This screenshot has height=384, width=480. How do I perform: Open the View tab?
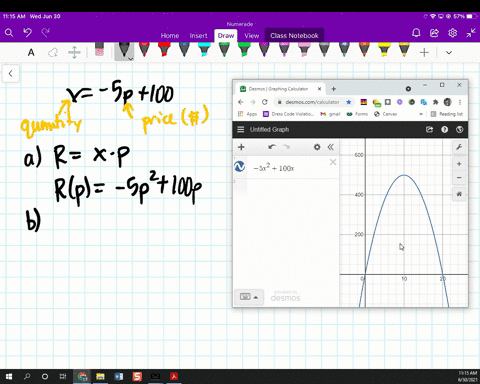pos(251,36)
